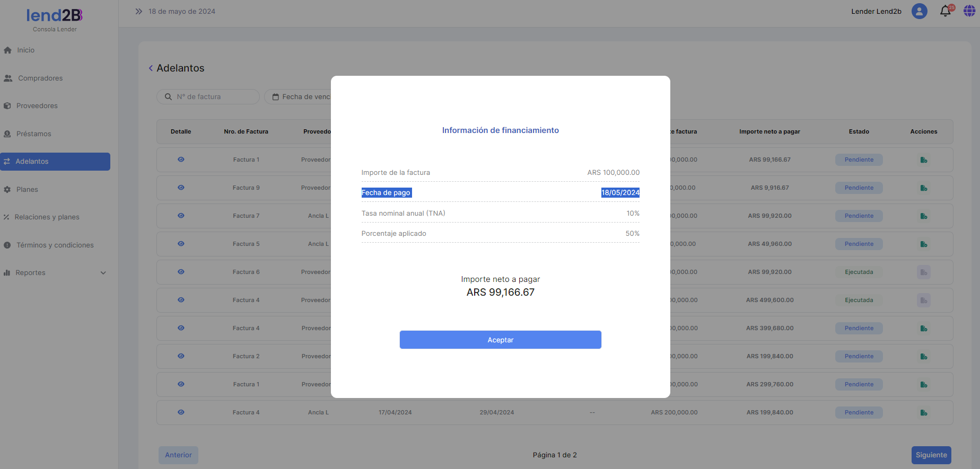Click the lend2B logo
Screen dimensions: 980x469
[x=55, y=16]
